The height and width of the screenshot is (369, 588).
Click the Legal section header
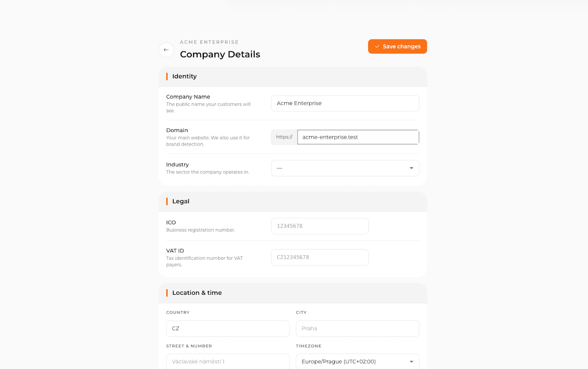[x=293, y=202]
